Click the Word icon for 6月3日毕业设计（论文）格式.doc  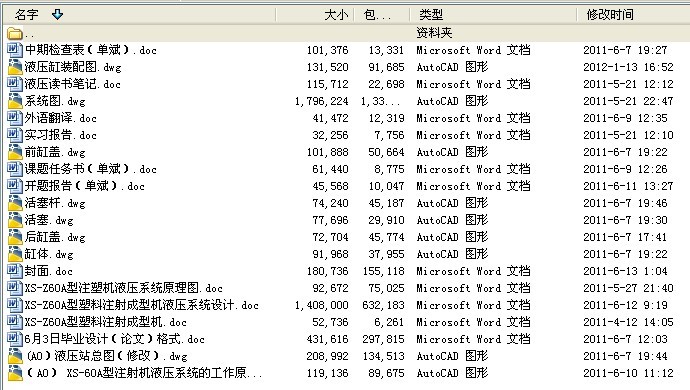pyautogui.click(x=15, y=339)
